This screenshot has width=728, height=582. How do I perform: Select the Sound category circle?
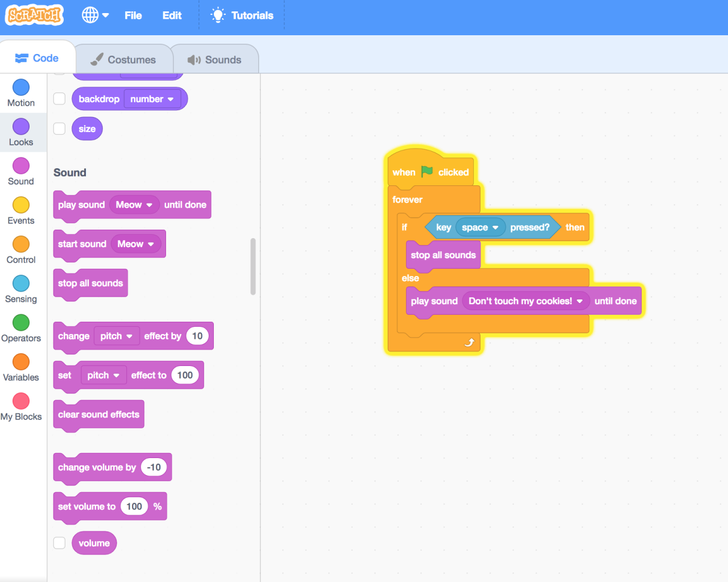coord(21,165)
